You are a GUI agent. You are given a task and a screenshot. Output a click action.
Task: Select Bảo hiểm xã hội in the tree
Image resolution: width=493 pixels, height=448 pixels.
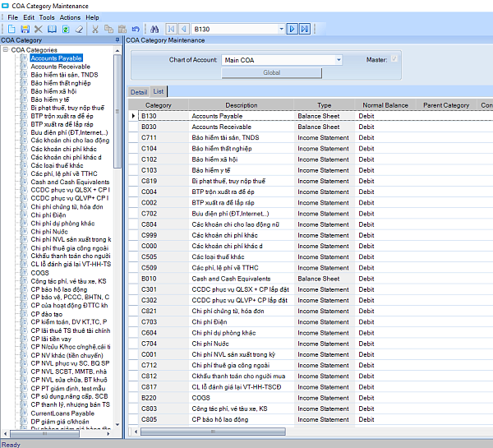coord(53,91)
